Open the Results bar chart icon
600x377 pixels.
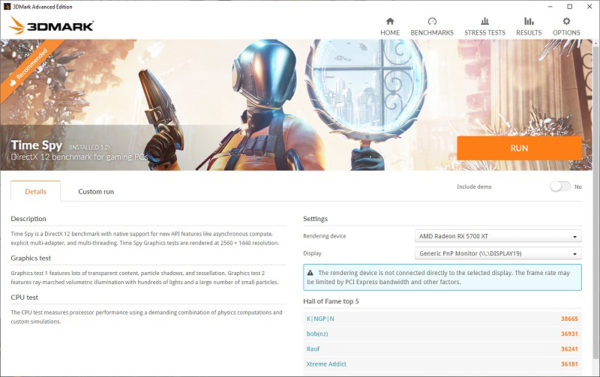pos(529,21)
